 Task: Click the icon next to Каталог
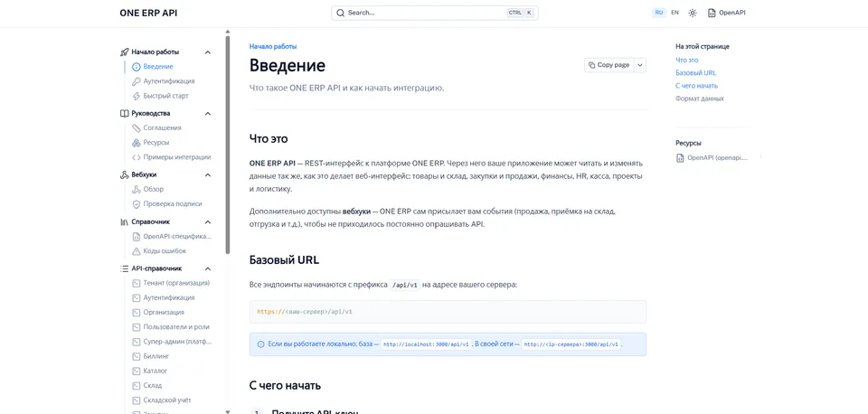tap(137, 371)
